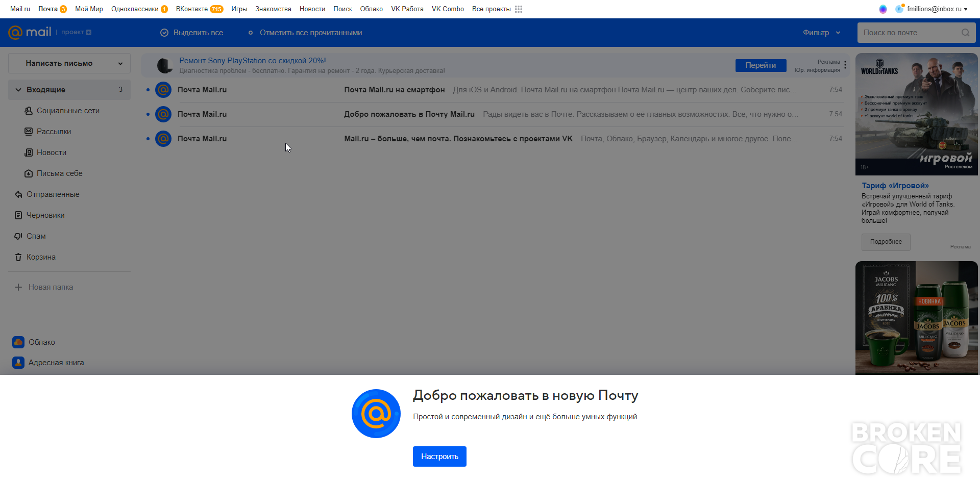Image resolution: width=980 pixels, height=483 pixels.
Task: Collapse the Входящие folder chevron
Action: pyautogui.click(x=18, y=90)
